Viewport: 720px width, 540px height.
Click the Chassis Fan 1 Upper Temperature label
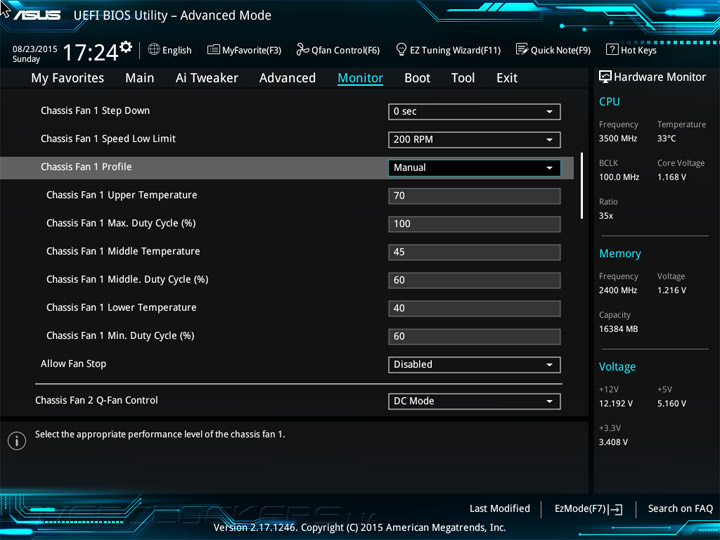[122, 195]
